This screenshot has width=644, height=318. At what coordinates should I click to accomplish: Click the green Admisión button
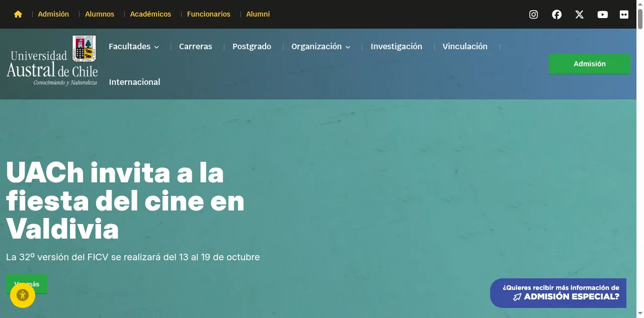(x=590, y=64)
